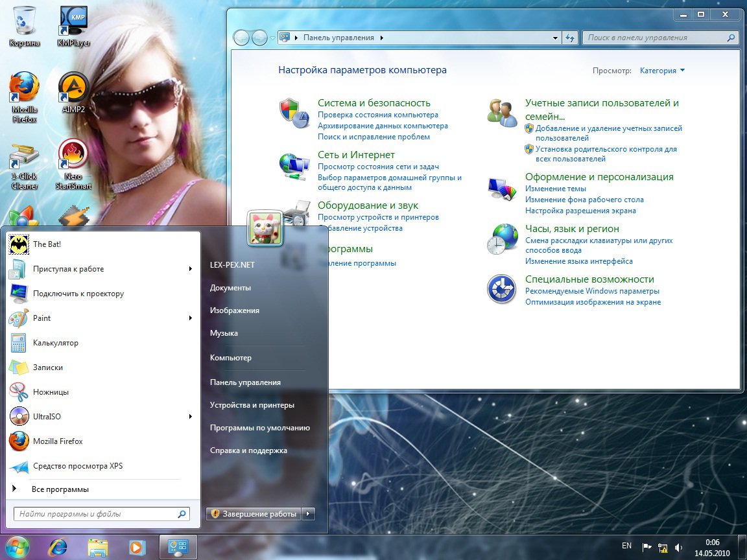Expand the Paint submenu arrow

[191, 318]
